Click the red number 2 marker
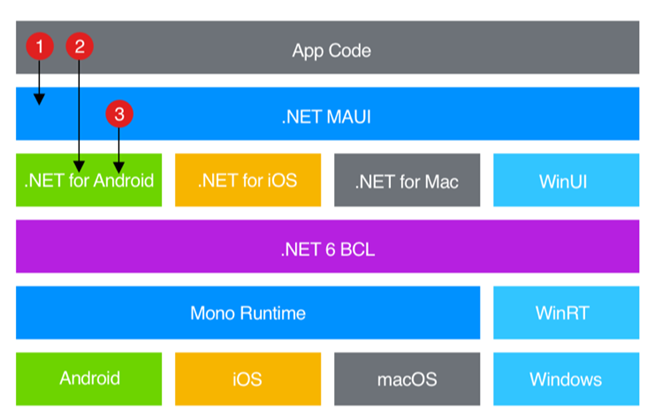This screenshot has width=655, height=419. click(79, 45)
